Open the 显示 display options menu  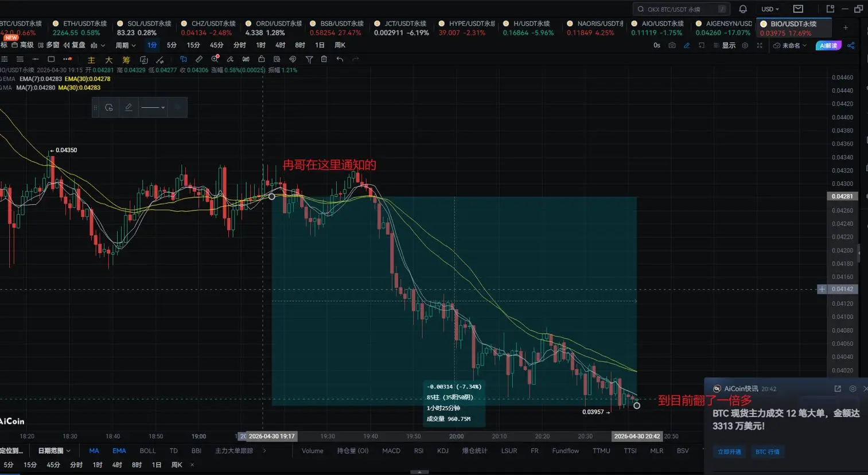coord(725,45)
